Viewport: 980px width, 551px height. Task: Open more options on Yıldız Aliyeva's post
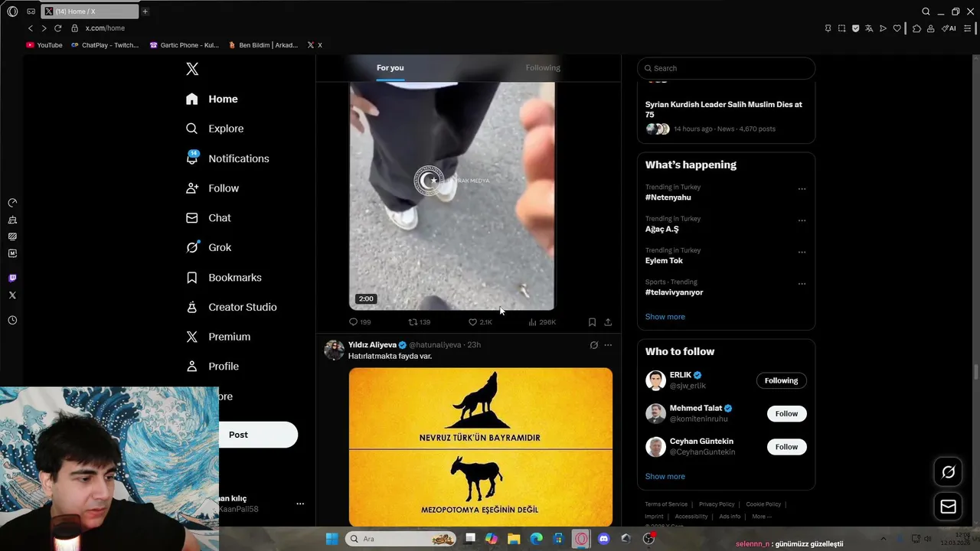point(608,345)
